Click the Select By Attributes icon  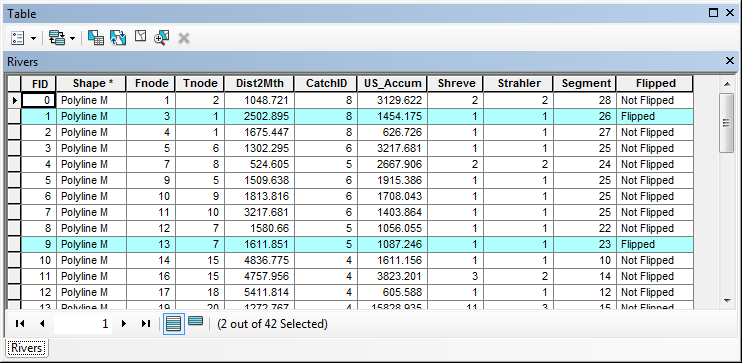pos(96,38)
